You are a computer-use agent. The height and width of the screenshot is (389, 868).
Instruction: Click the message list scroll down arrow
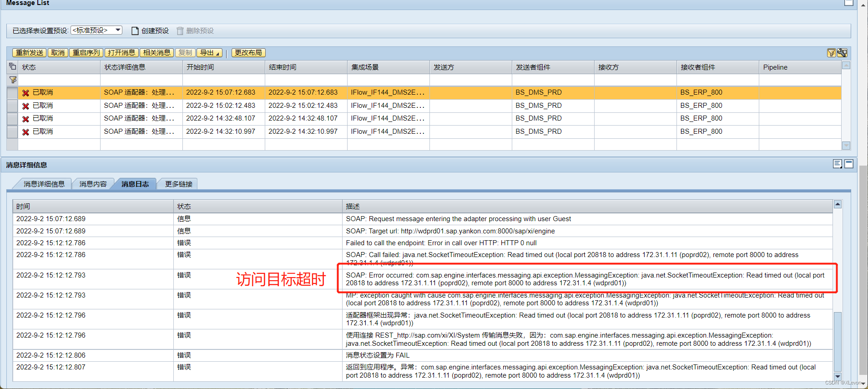pyautogui.click(x=846, y=146)
